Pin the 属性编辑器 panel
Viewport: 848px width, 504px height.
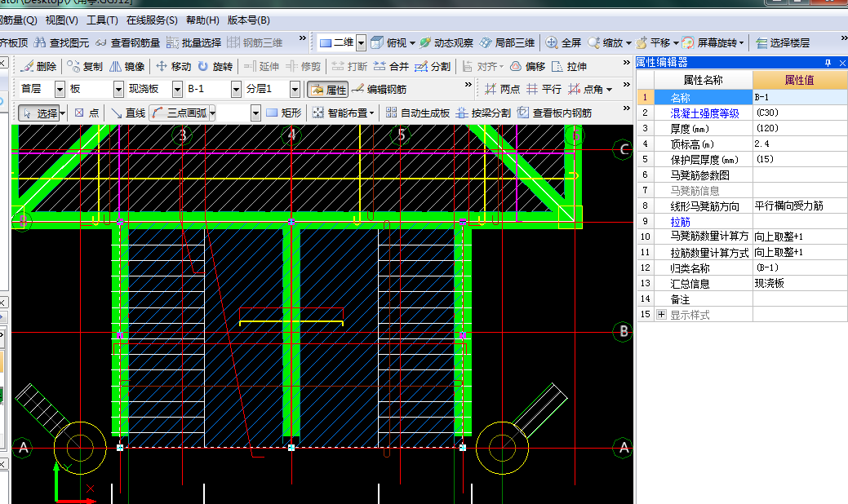(828, 63)
